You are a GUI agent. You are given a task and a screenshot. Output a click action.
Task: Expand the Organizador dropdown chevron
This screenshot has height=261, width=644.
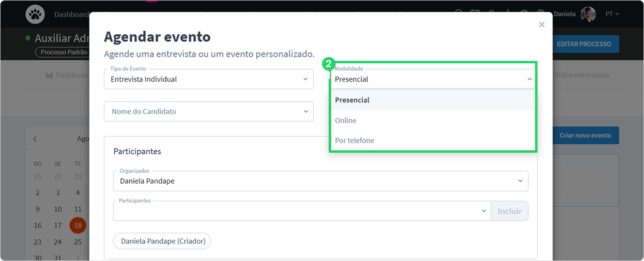tap(521, 181)
